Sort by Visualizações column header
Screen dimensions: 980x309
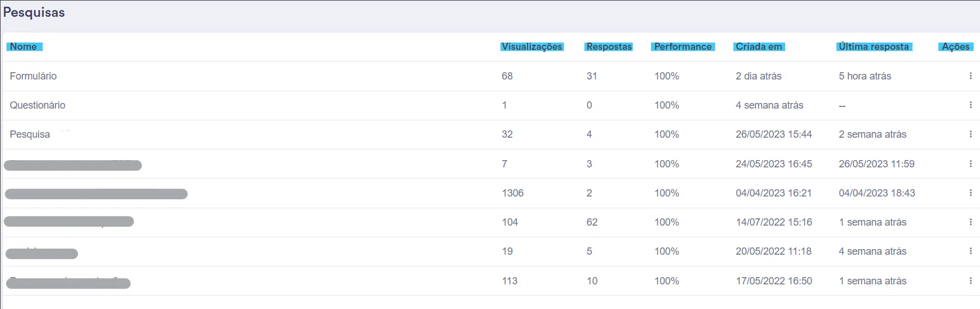coord(532,46)
